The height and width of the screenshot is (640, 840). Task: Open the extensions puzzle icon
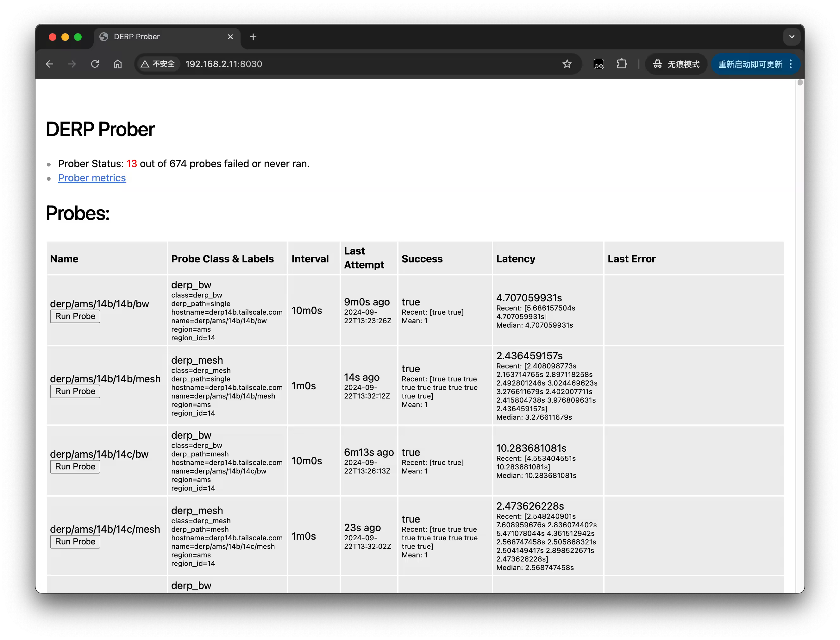point(621,64)
